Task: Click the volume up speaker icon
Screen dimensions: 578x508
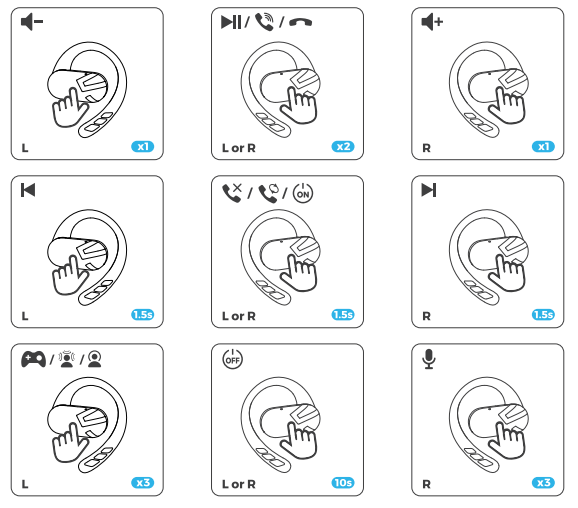Action: pos(432,22)
